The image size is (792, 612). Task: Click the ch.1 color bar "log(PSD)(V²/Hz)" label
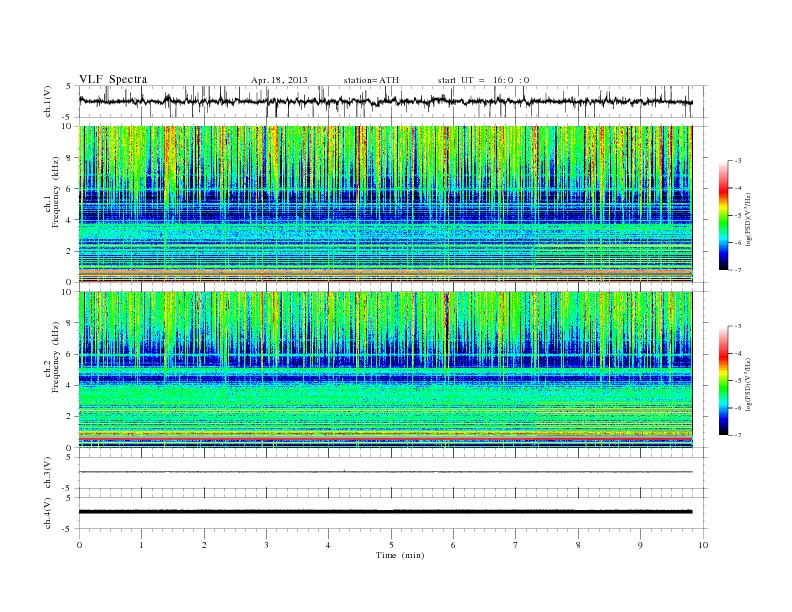pos(749,219)
